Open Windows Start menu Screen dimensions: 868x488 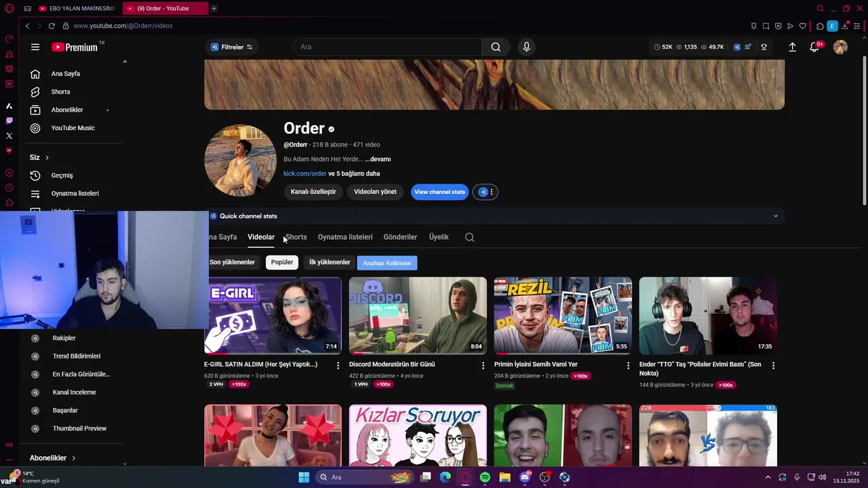pyautogui.click(x=304, y=477)
